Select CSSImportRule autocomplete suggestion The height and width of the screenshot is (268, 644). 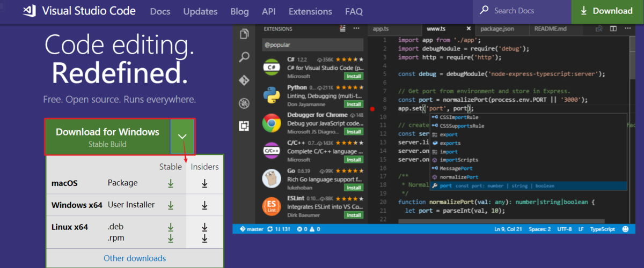click(x=528, y=117)
